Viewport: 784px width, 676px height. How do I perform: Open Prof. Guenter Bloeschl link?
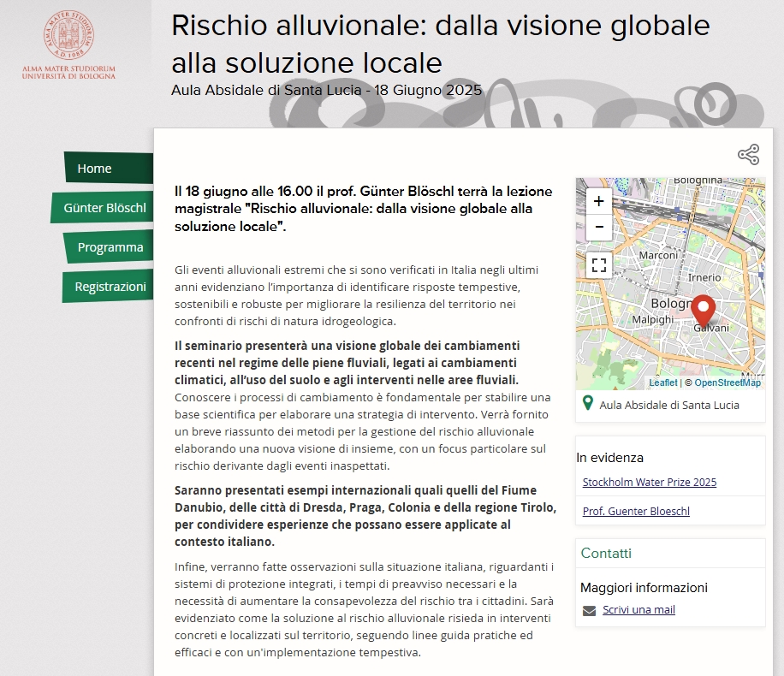tap(636, 511)
